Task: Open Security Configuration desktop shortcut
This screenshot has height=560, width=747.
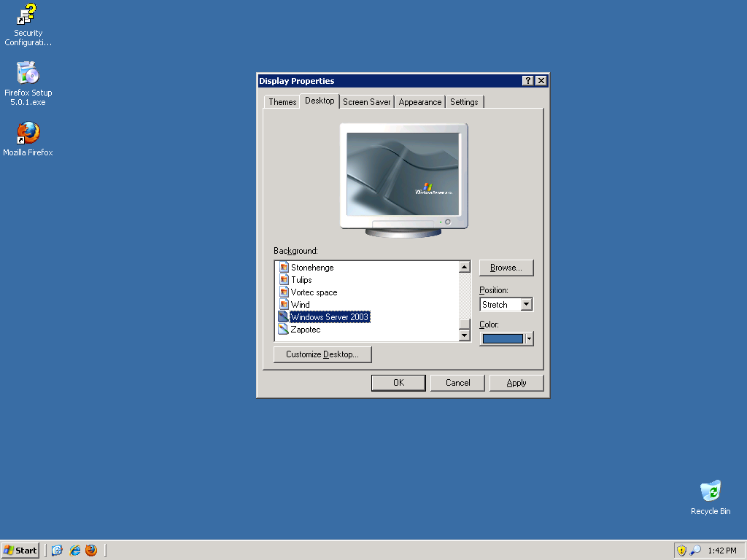Action: pyautogui.click(x=28, y=25)
